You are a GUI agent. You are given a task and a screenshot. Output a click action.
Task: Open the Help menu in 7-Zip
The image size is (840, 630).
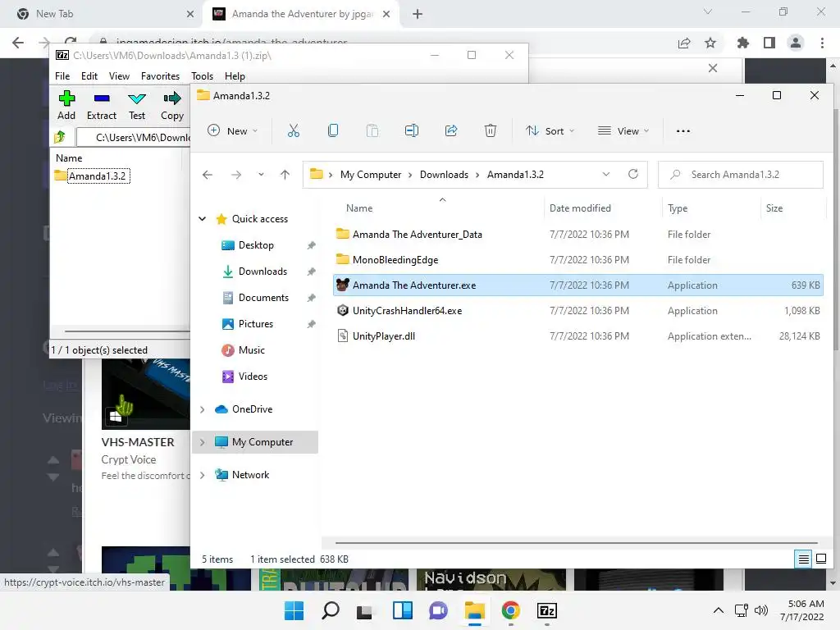(235, 76)
